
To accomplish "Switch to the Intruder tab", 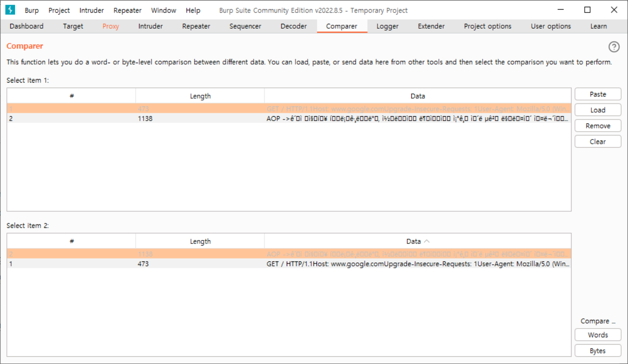I will [151, 26].
